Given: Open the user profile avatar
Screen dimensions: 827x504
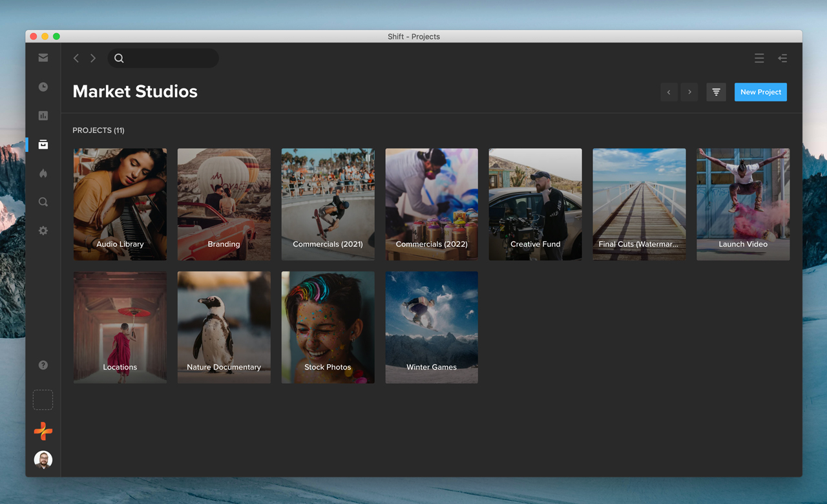Looking at the screenshot, I should pyautogui.click(x=43, y=460).
